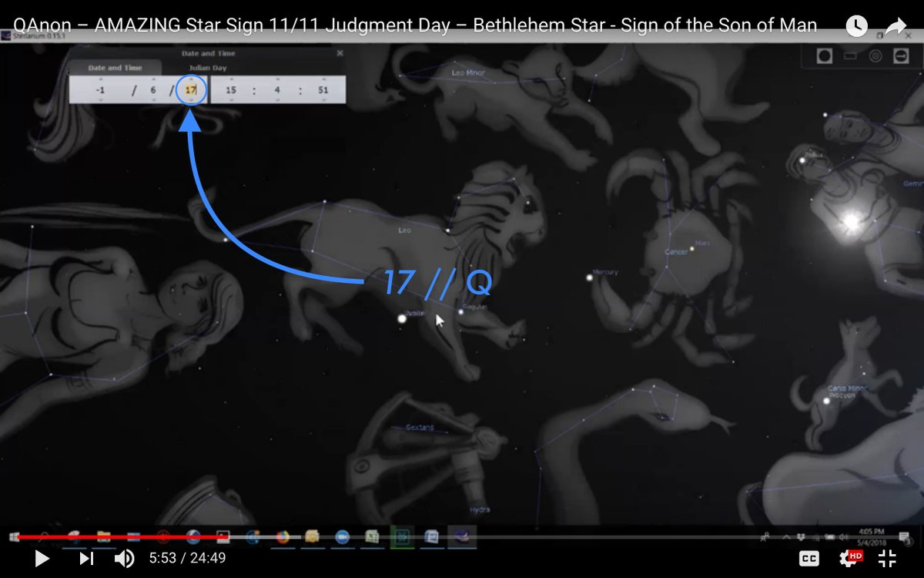Share the video using arrow icon
The width and height of the screenshot is (924, 578).
(x=896, y=26)
